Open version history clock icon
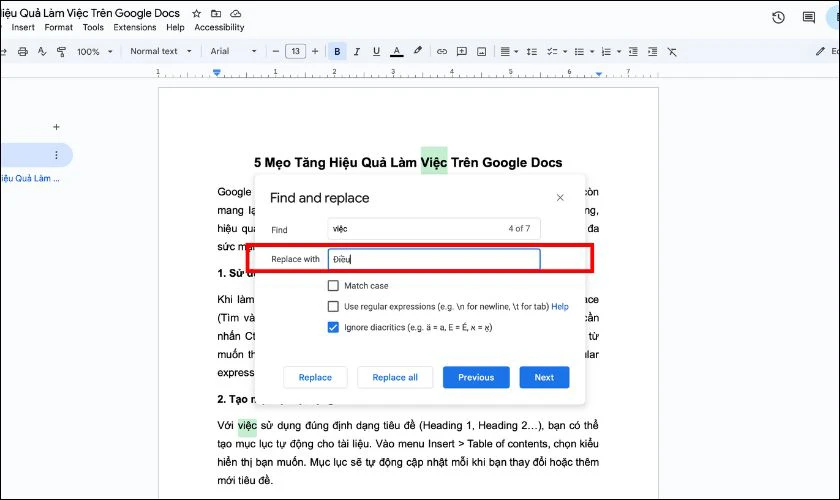The height and width of the screenshot is (500, 840). (778, 18)
